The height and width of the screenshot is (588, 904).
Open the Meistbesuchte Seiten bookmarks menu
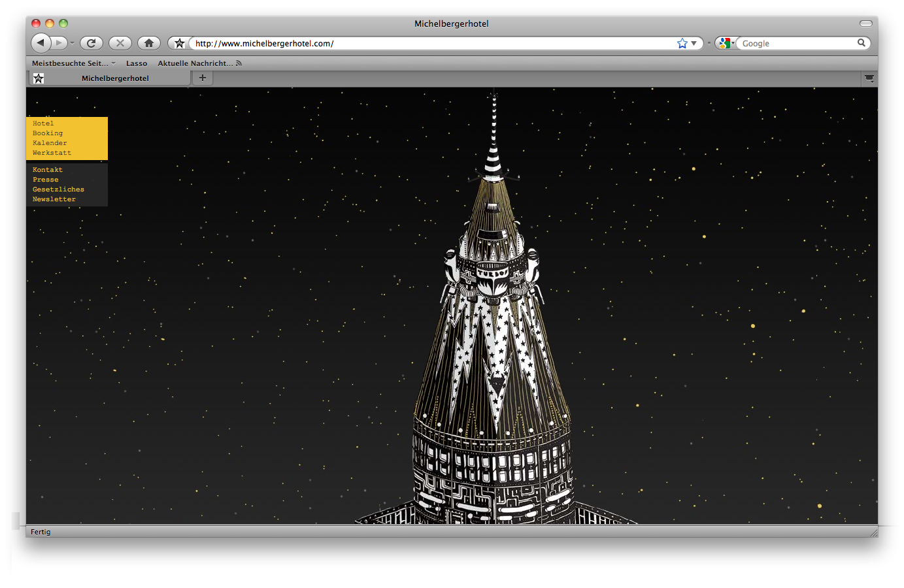pyautogui.click(x=73, y=63)
